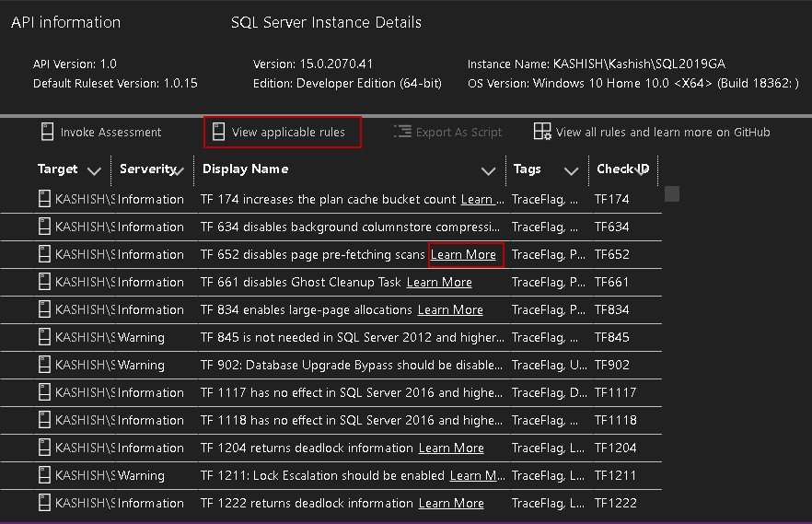Open Learn More link for TF 652
812x524 pixels.
(x=464, y=254)
